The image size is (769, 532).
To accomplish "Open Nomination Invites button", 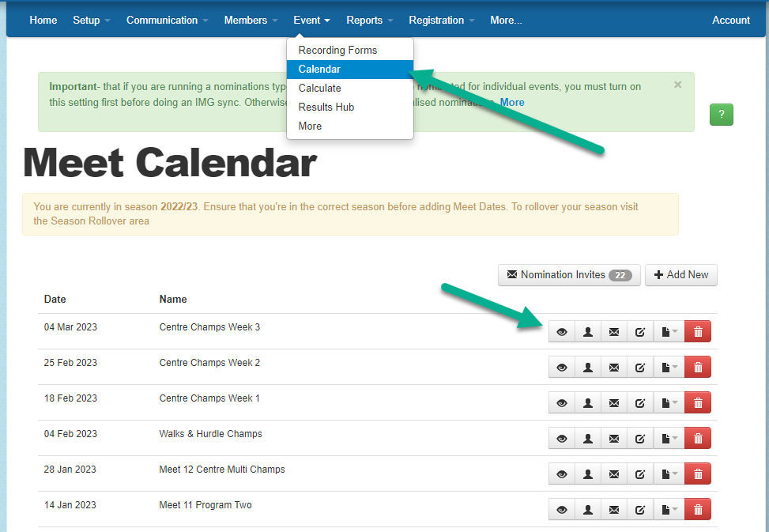I will (569, 275).
